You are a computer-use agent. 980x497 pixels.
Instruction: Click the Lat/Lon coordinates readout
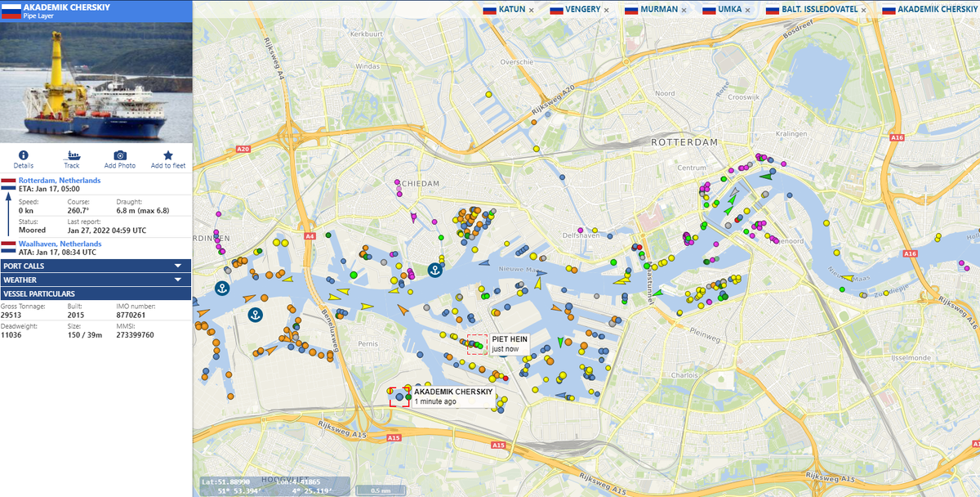(274, 486)
